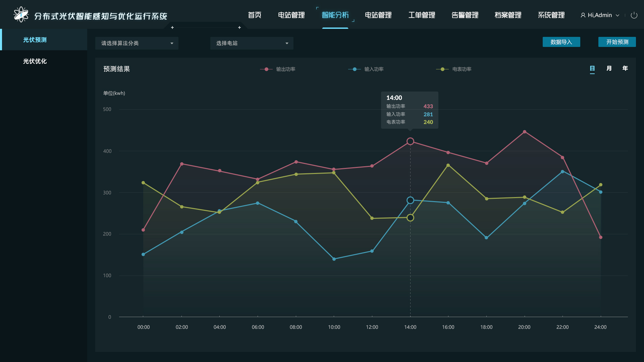
Task: Switch chart range to 日
Action: tap(592, 68)
